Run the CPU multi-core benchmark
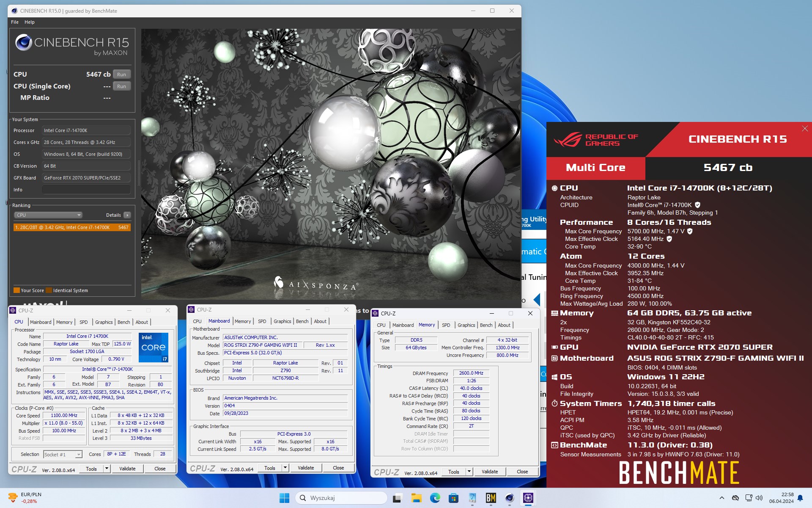Image resolution: width=812 pixels, height=508 pixels. [122, 75]
